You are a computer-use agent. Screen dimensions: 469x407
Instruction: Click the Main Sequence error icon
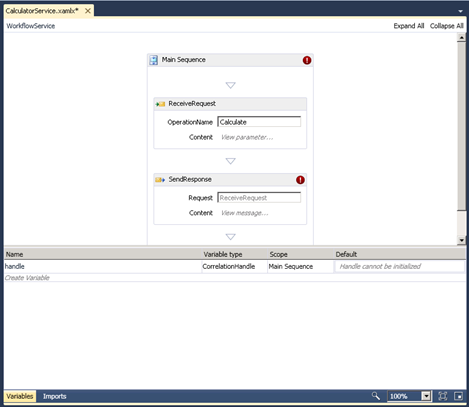307,60
